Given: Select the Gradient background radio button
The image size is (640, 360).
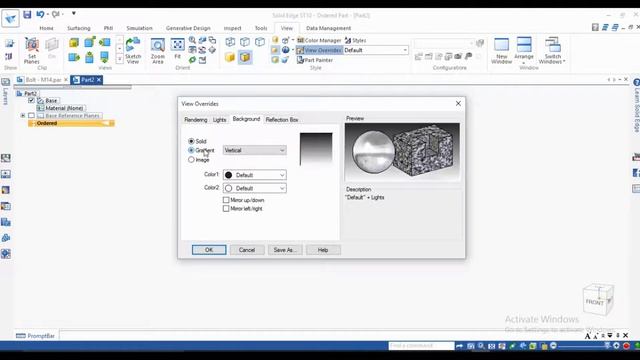Looking at the screenshot, I should tap(191, 150).
